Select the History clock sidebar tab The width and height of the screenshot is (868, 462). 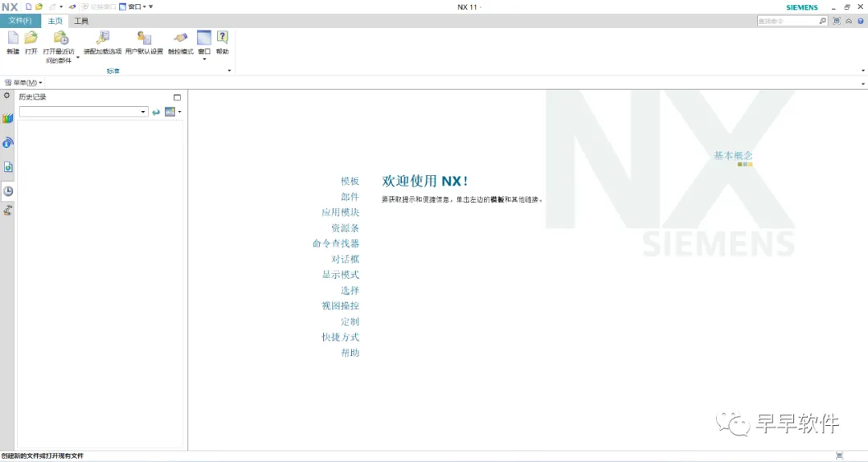8,191
